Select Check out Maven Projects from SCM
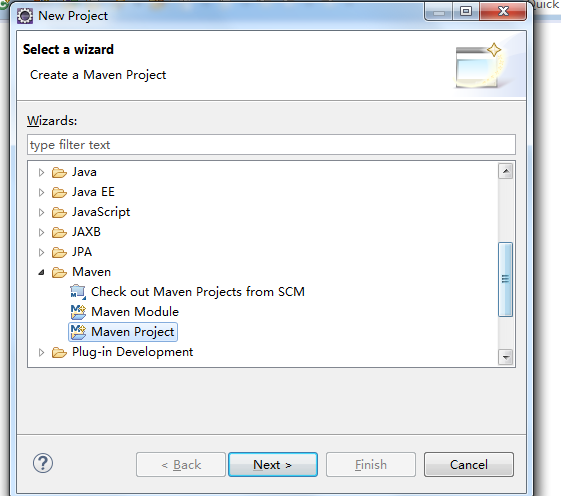561x496 pixels. click(198, 292)
